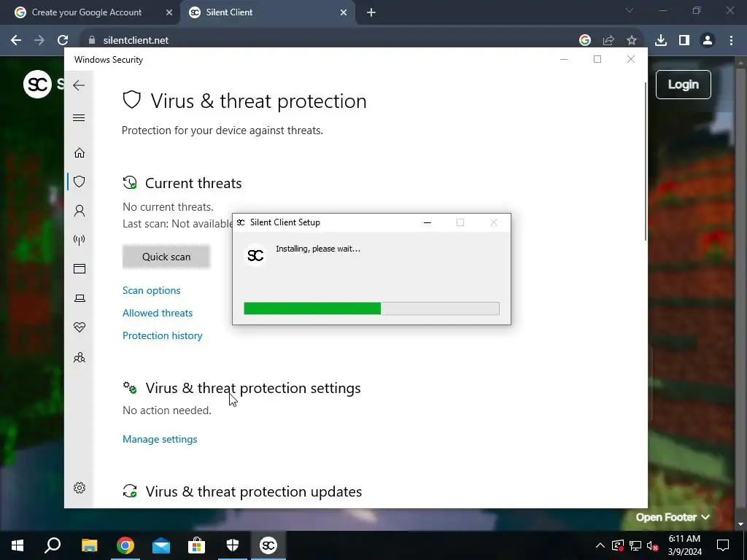Open Chrome downloads
This screenshot has width=747, height=560.
coord(661,41)
